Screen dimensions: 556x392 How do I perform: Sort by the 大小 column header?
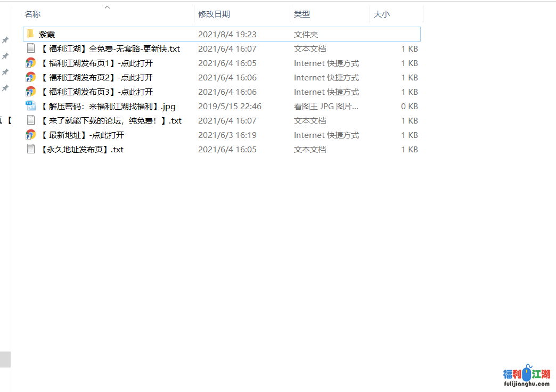point(381,14)
